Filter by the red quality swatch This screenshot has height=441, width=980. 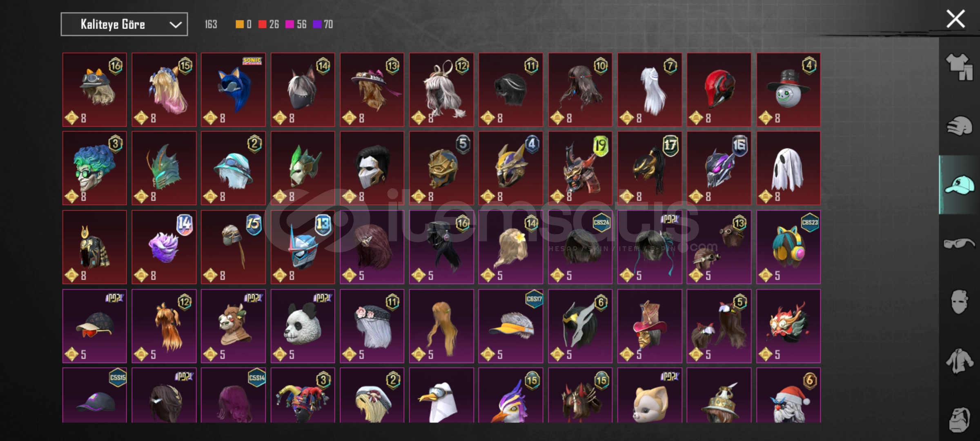click(262, 24)
